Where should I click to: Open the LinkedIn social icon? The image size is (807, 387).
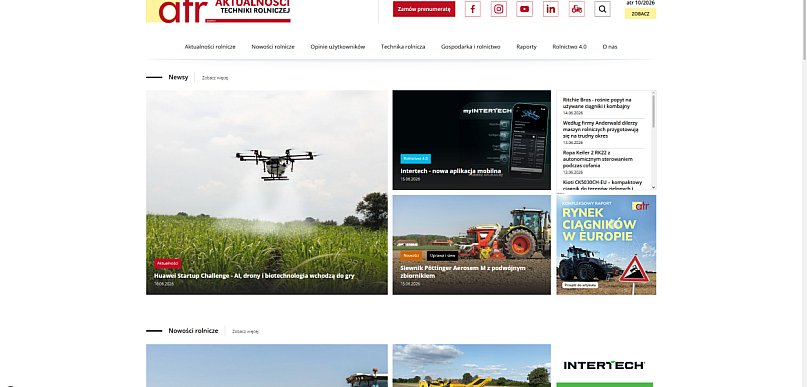551,9
